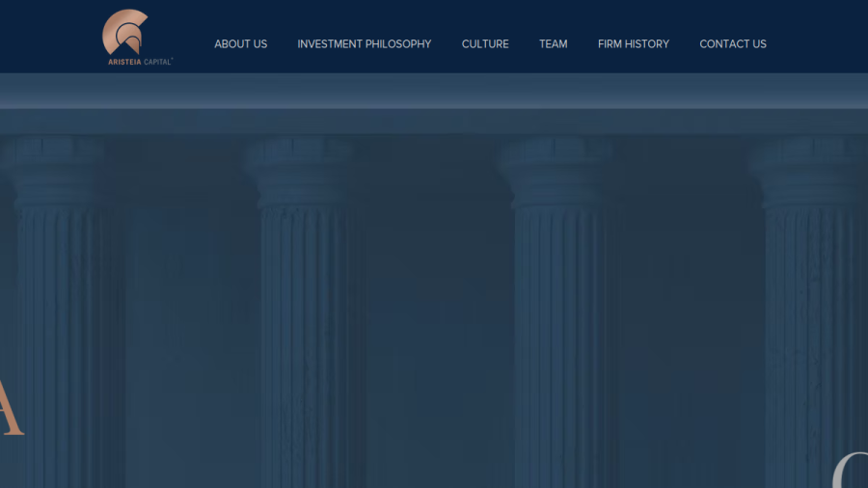Click the Aristeia Capital helmet logo
Image resolution: width=868 pixels, height=488 pixels.
(137, 37)
